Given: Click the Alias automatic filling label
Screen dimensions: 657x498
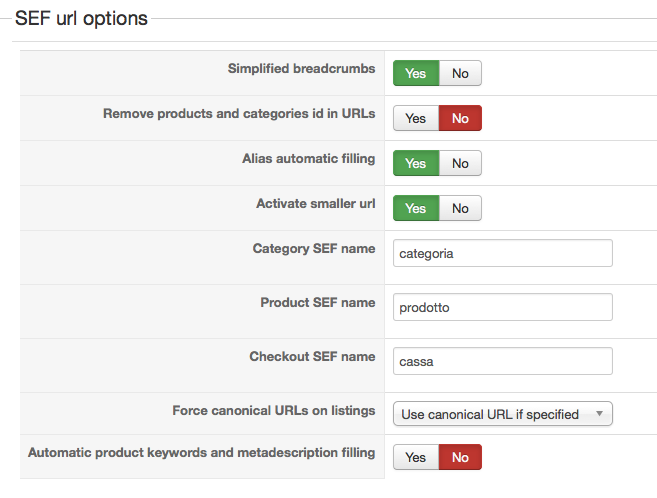Looking at the screenshot, I should (308, 158).
